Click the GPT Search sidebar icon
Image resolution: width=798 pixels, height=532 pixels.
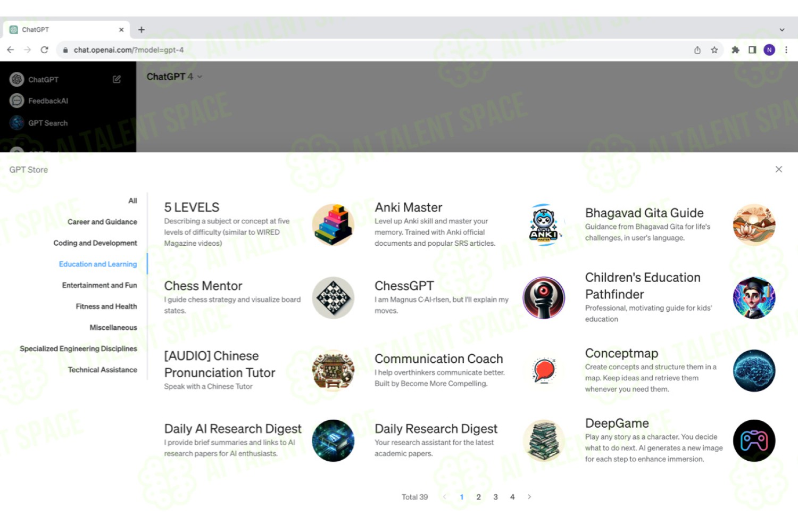pos(17,123)
